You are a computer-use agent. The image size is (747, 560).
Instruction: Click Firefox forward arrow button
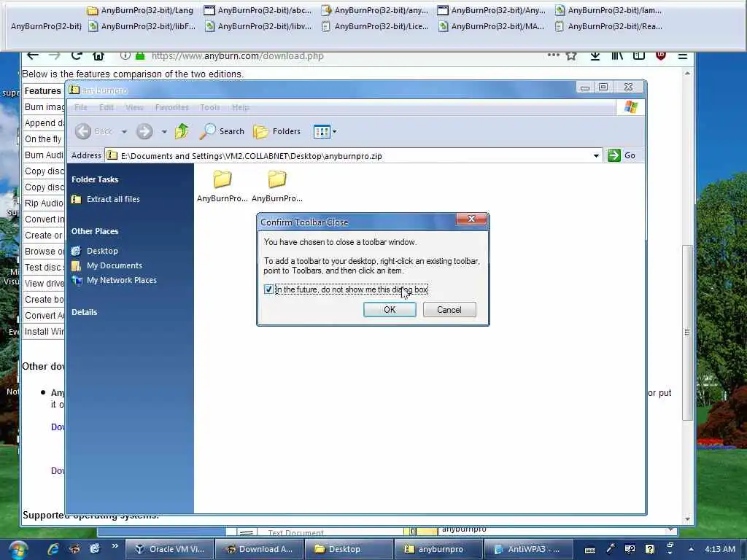(54, 55)
